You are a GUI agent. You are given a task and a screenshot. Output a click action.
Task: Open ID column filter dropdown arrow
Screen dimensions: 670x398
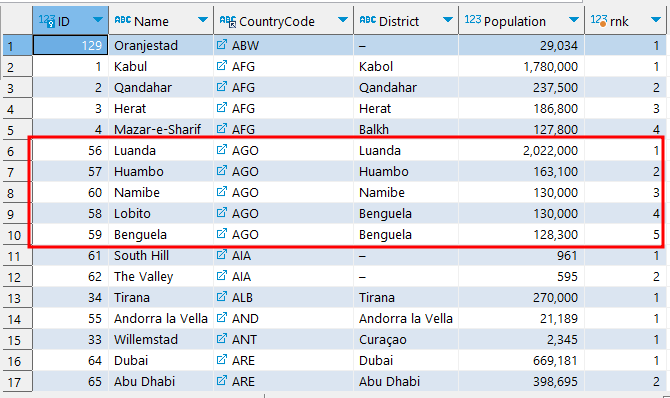(x=98, y=20)
